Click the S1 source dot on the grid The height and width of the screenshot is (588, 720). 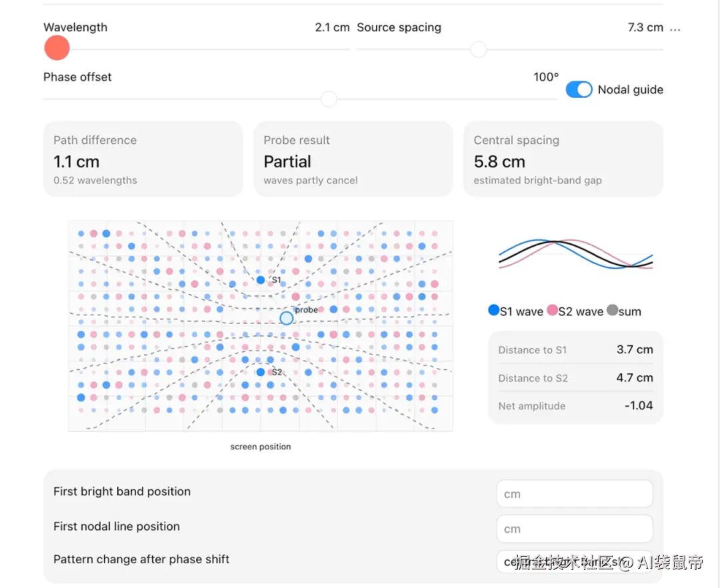(x=261, y=279)
